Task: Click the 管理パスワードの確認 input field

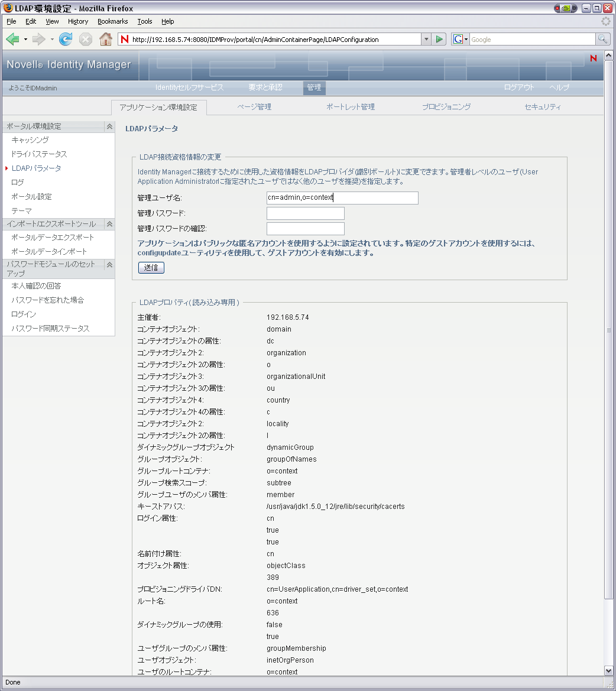Action: click(x=306, y=229)
